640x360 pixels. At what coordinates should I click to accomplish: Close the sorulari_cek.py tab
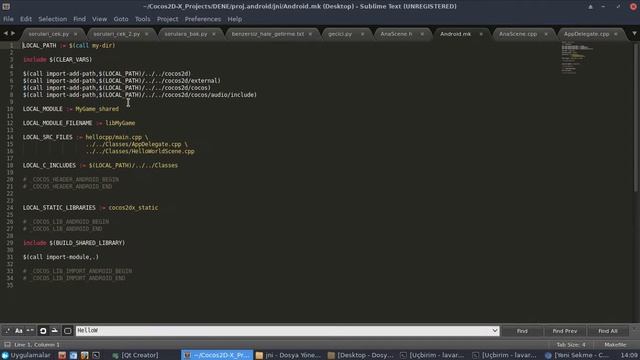tap(76, 34)
